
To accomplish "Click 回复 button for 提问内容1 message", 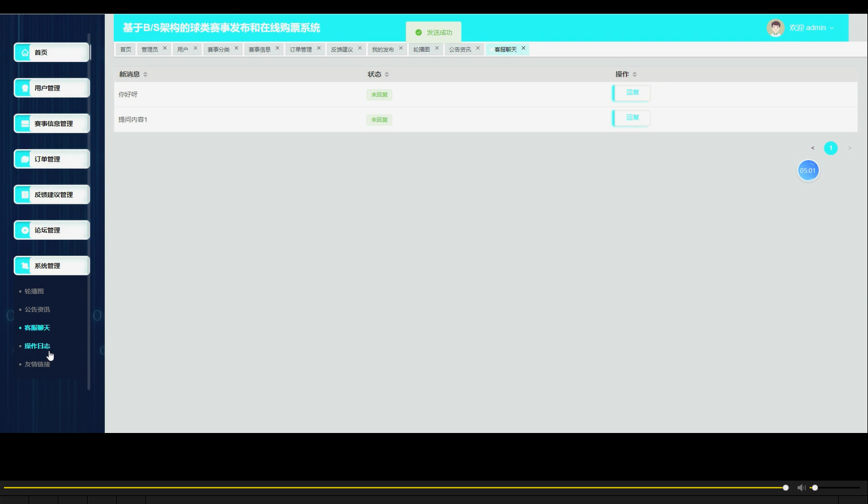I will pyautogui.click(x=632, y=118).
